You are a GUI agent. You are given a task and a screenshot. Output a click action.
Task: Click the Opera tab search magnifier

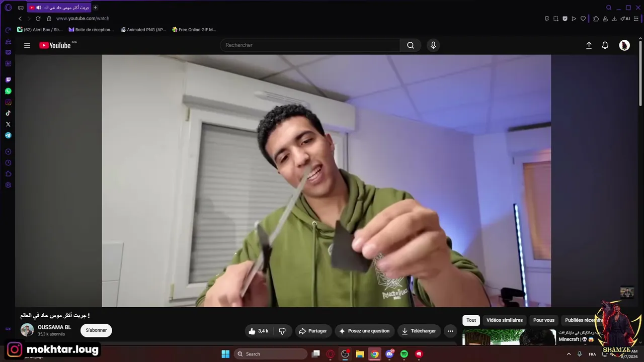point(609,8)
